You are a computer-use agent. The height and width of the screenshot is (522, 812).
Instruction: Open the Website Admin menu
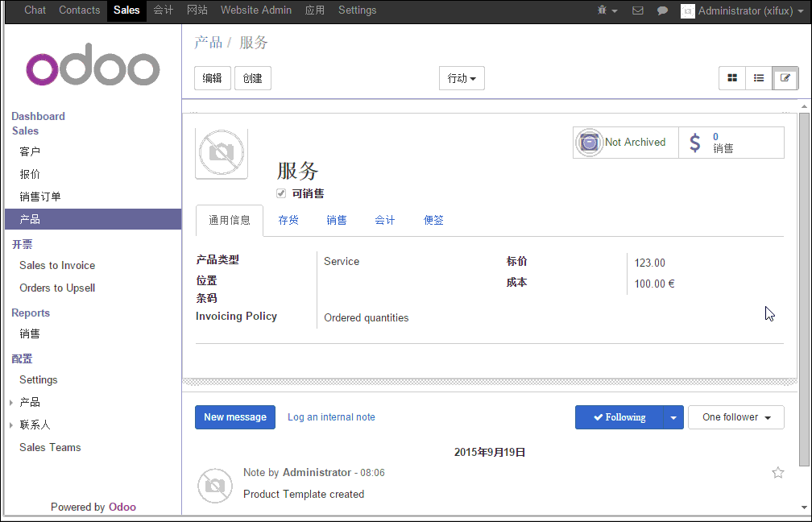(255, 10)
